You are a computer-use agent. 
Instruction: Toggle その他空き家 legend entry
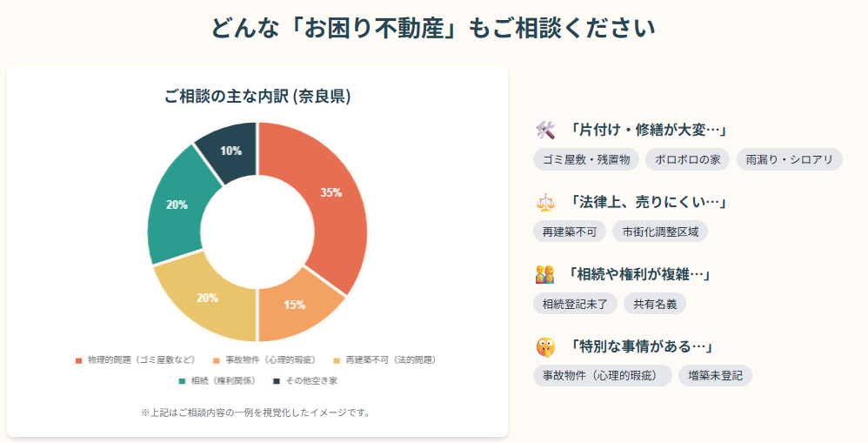(304, 380)
